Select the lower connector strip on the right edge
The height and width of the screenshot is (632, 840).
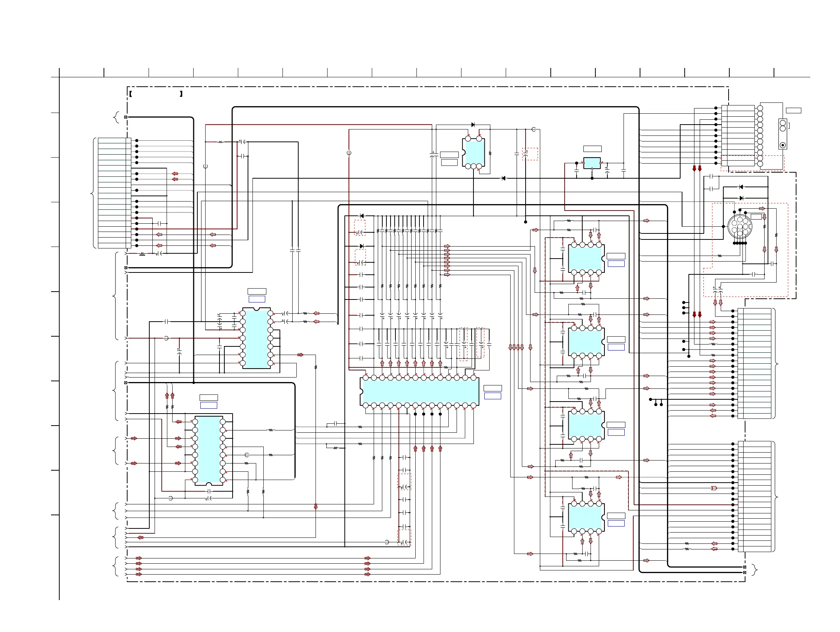coord(754,497)
